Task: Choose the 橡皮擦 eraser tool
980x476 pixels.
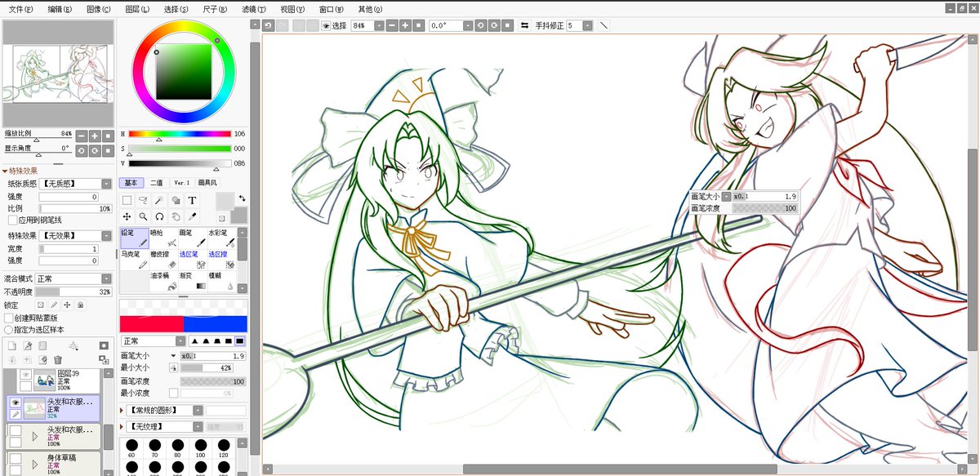Action: coord(163,260)
